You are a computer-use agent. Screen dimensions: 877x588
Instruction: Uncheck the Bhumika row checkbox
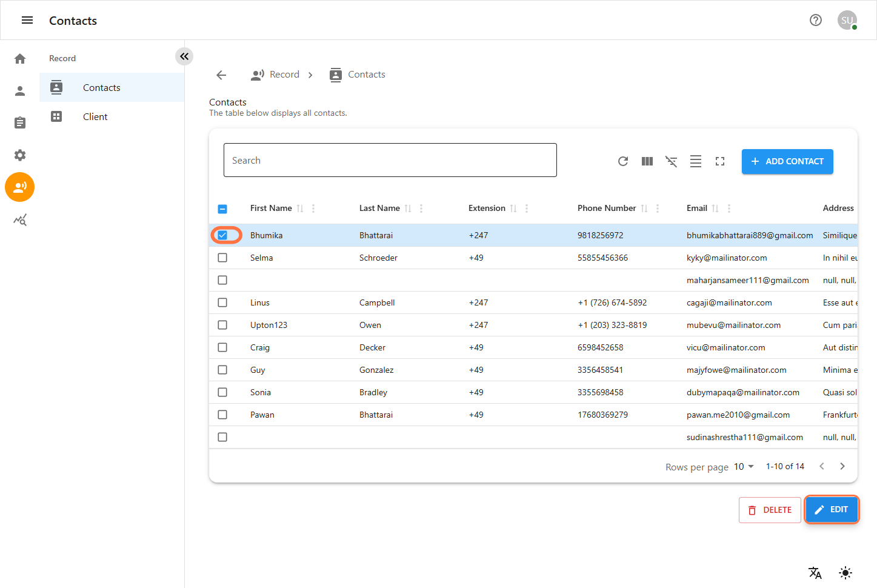pos(222,235)
